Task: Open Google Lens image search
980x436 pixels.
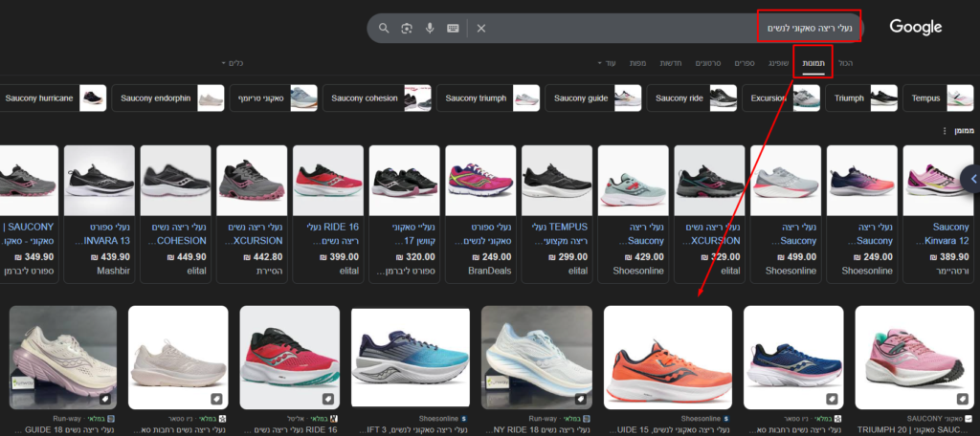Action: [407, 29]
